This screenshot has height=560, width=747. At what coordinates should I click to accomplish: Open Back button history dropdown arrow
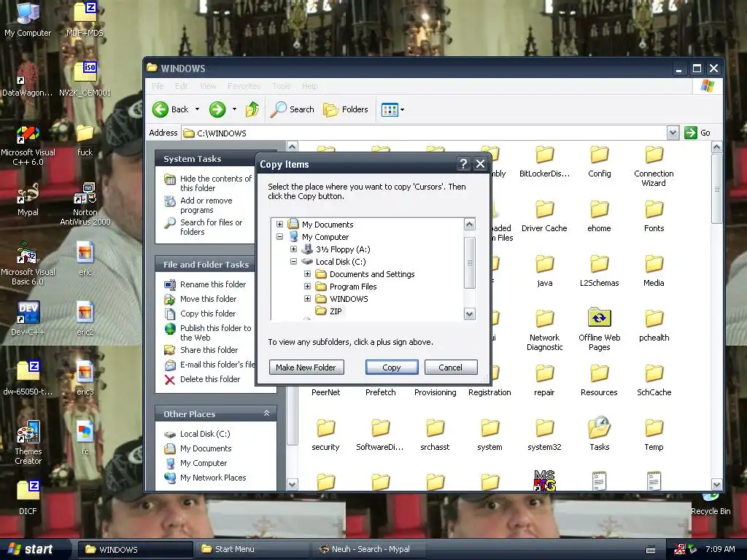(x=197, y=109)
